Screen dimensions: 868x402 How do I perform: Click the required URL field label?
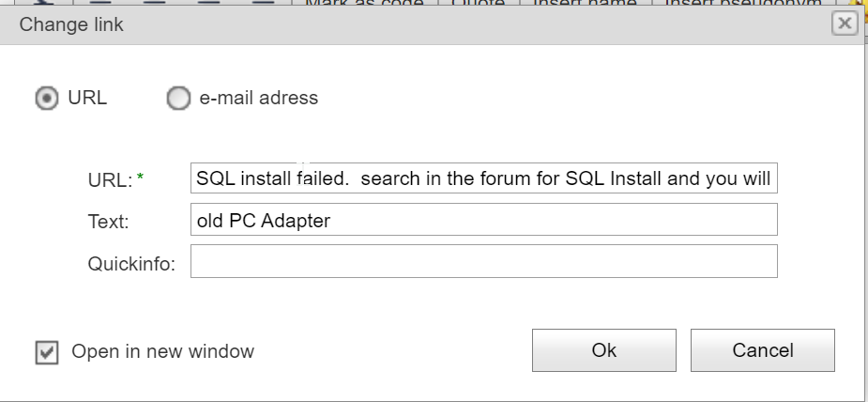click(110, 179)
